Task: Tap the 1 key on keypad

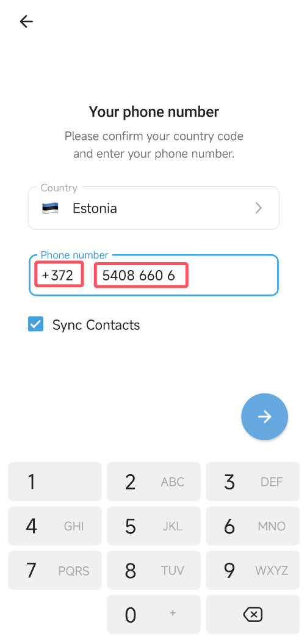Action: coord(55,481)
